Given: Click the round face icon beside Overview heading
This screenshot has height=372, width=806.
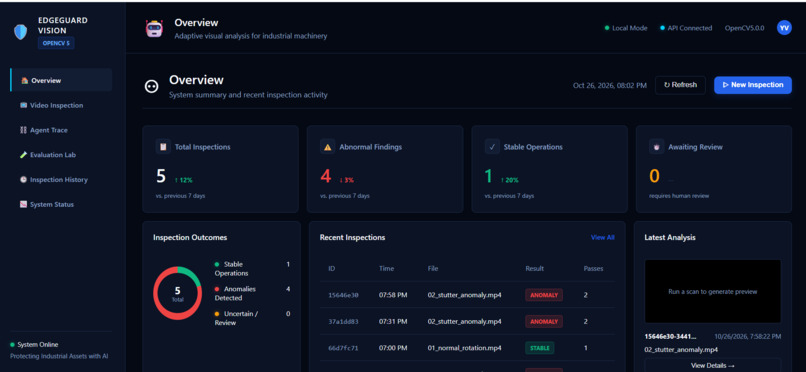Looking at the screenshot, I should [x=152, y=86].
